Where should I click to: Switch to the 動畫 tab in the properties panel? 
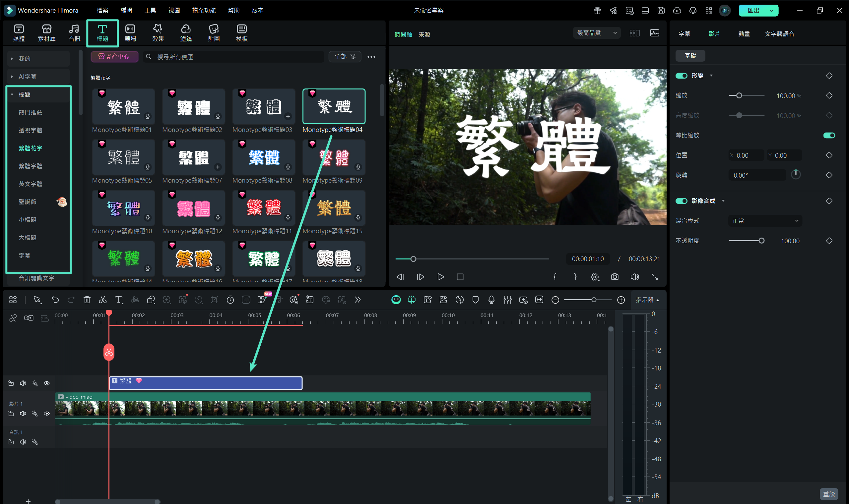(744, 34)
